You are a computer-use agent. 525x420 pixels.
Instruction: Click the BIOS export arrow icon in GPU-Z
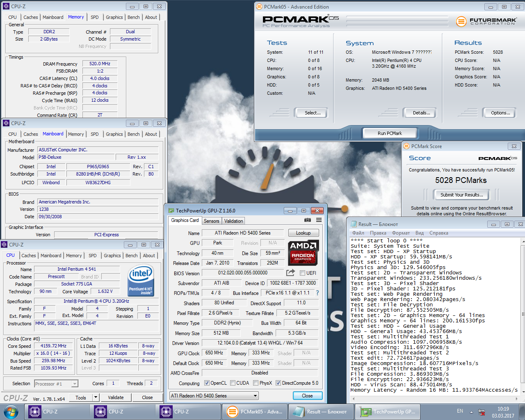coord(290,273)
